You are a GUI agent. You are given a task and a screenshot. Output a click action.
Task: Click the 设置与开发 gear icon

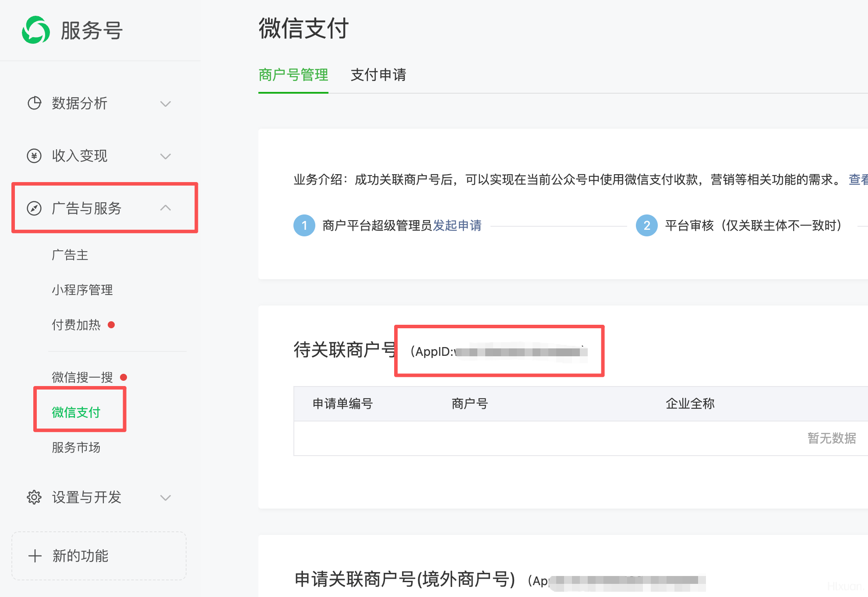tap(34, 497)
